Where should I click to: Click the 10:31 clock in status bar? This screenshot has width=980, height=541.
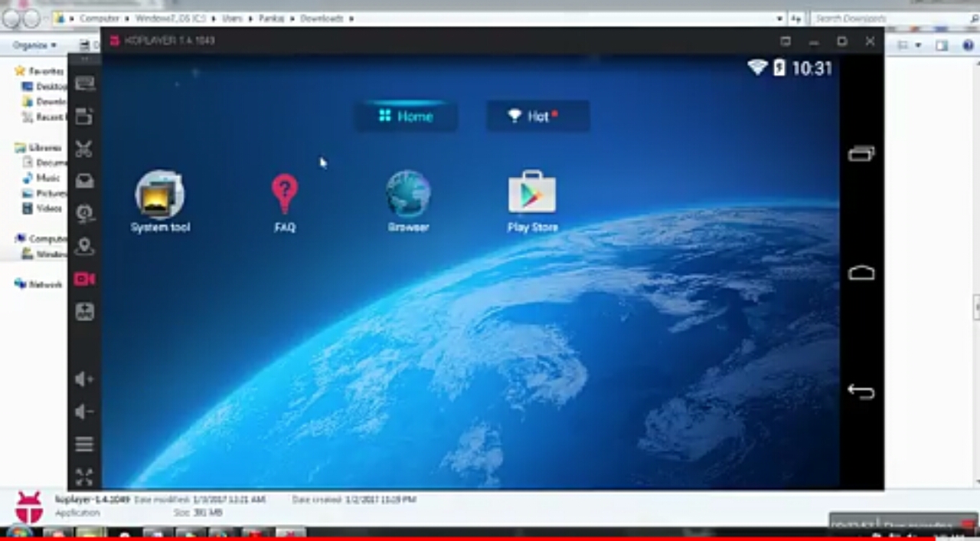click(x=812, y=68)
